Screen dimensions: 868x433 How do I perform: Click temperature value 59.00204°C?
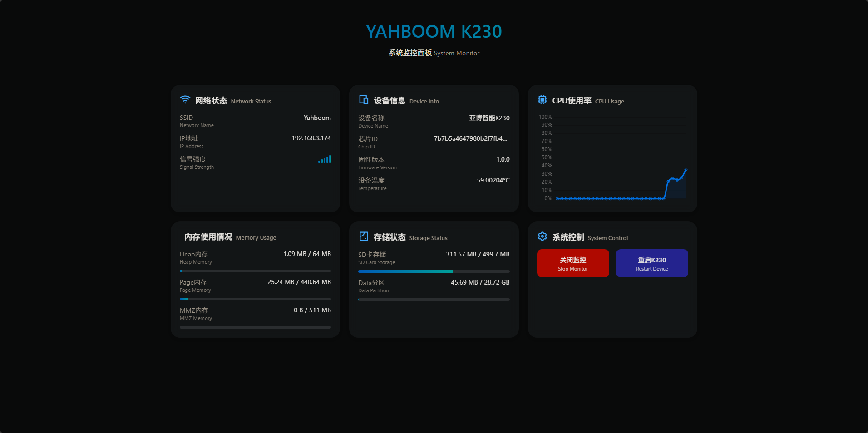[493, 180]
